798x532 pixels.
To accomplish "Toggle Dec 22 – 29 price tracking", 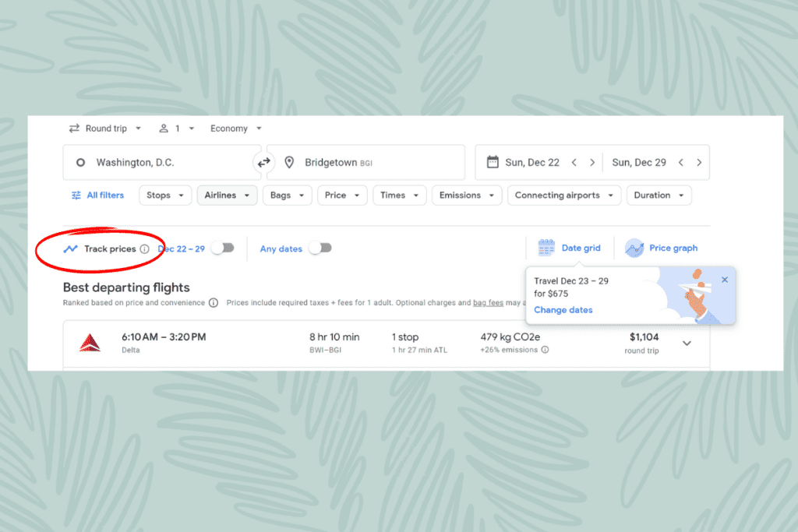I will click(224, 247).
